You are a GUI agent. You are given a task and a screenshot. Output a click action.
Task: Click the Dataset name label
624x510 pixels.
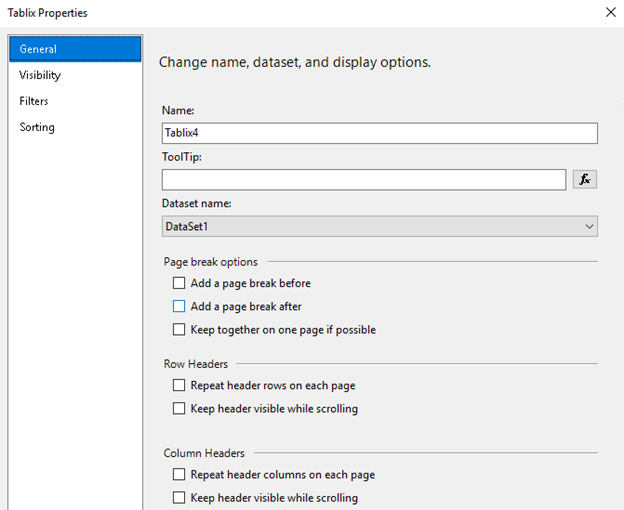click(197, 203)
